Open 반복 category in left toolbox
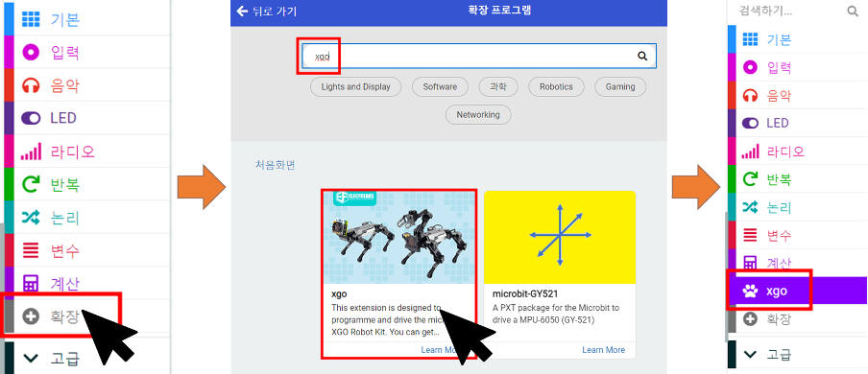Screen dimensions: 868x374 pyautogui.click(x=87, y=184)
